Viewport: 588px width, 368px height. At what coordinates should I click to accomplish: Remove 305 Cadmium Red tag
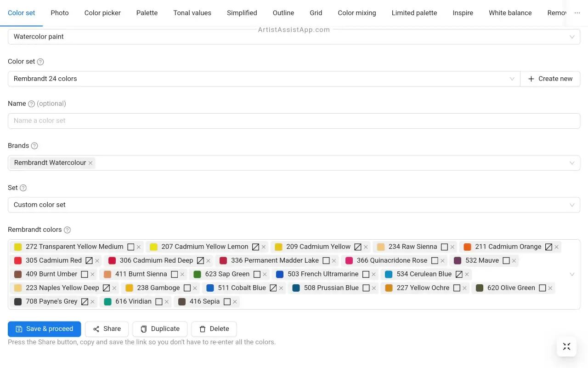tap(97, 261)
